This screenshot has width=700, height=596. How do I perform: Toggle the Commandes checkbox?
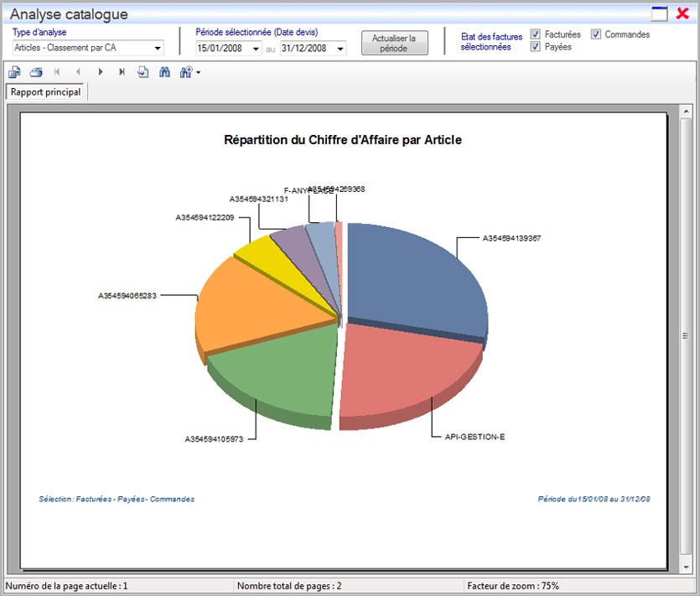595,34
